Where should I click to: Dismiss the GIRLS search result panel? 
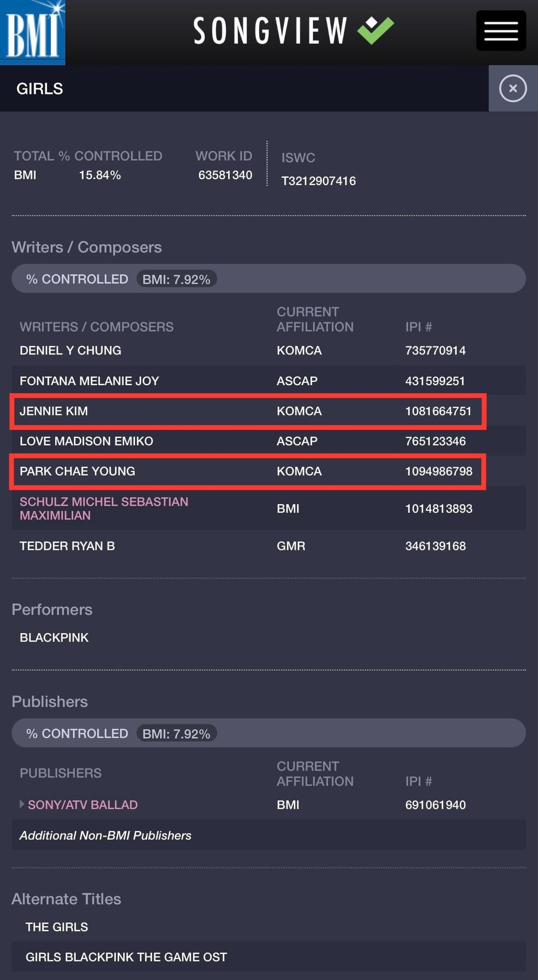[513, 89]
